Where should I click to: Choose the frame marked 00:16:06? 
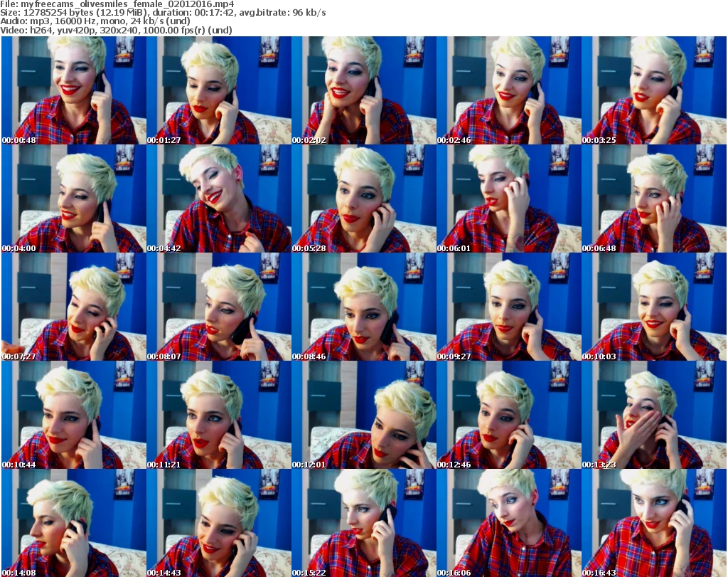tap(509, 523)
